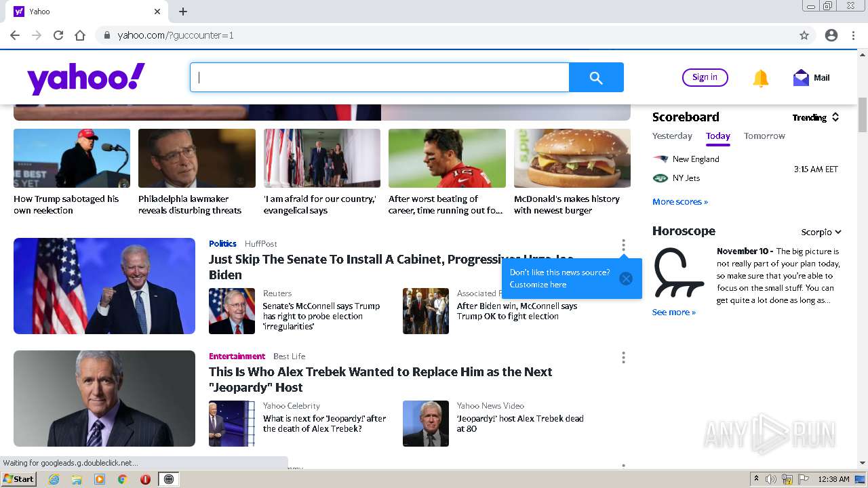Screen dimensions: 868x488
Task: Open 'Jeopardy host Alex Trebek dead at 80' story
Action: [520, 424]
